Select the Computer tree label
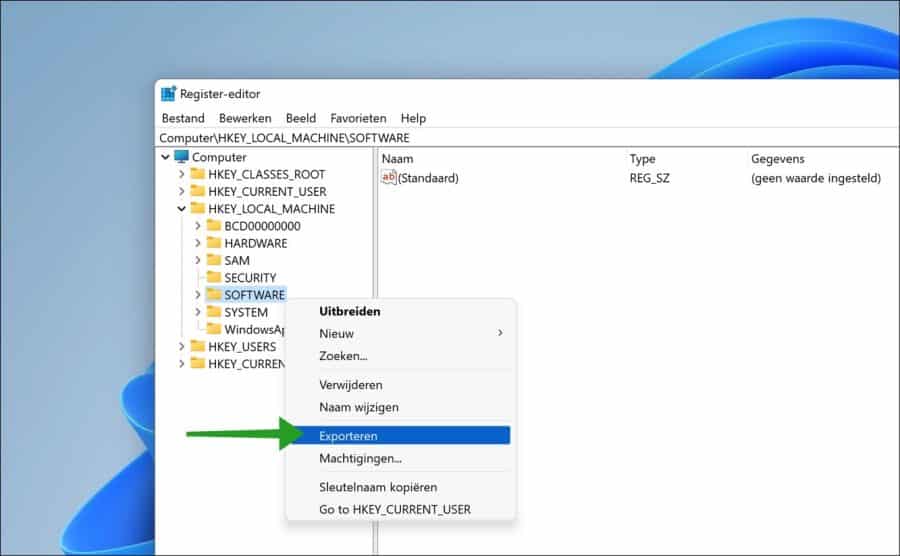The height and width of the screenshot is (556, 900). 219,157
